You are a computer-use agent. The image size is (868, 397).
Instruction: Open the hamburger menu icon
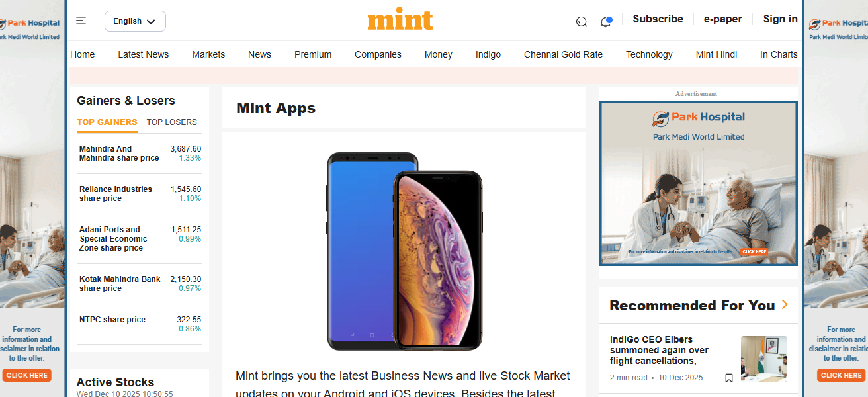pos(81,21)
